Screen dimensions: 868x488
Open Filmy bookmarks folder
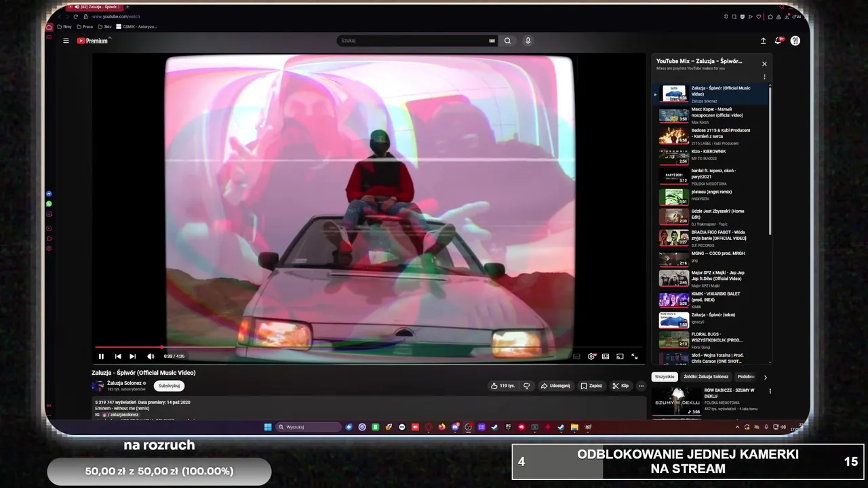point(64,26)
